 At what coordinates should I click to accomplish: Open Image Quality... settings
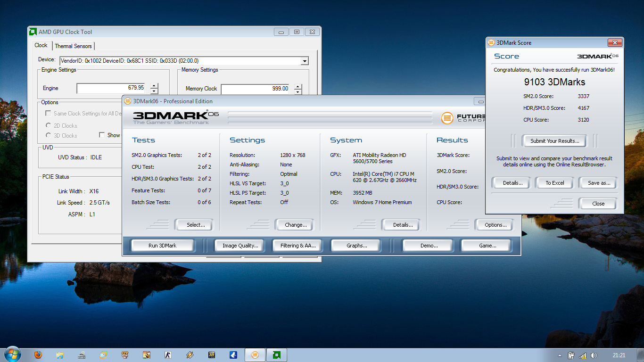click(x=240, y=246)
